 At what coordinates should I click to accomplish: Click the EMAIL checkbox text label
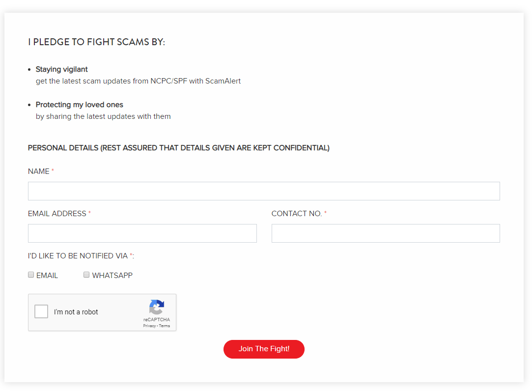tap(47, 276)
